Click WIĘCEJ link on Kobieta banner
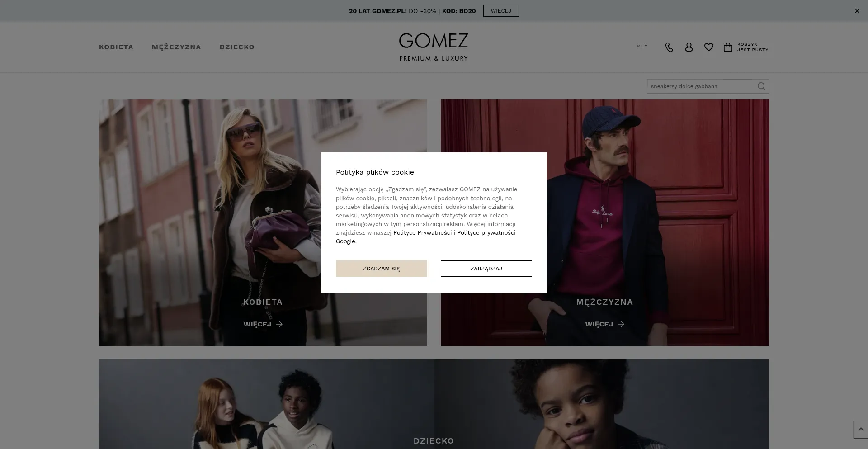Viewport: 868px width, 449px height. (x=263, y=324)
